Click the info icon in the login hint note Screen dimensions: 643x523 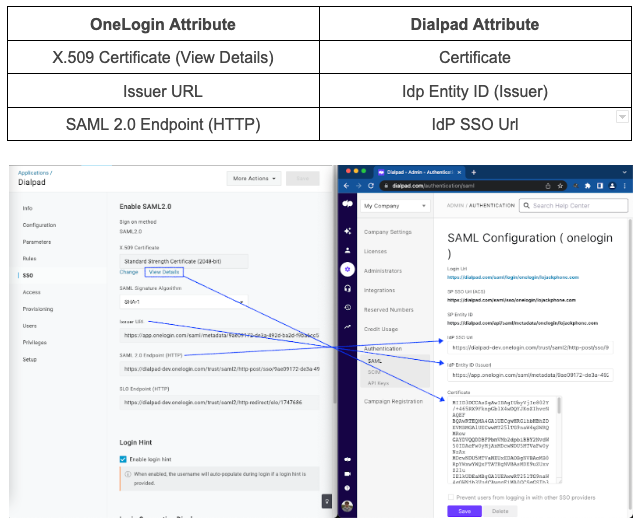click(128, 474)
